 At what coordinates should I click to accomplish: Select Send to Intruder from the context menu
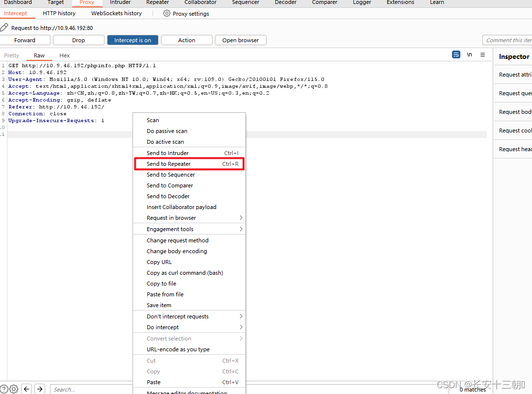[166, 153]
